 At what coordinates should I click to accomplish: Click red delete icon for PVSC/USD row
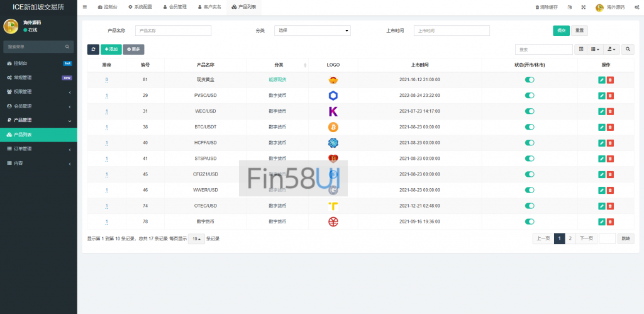click(x=610, y=96)
